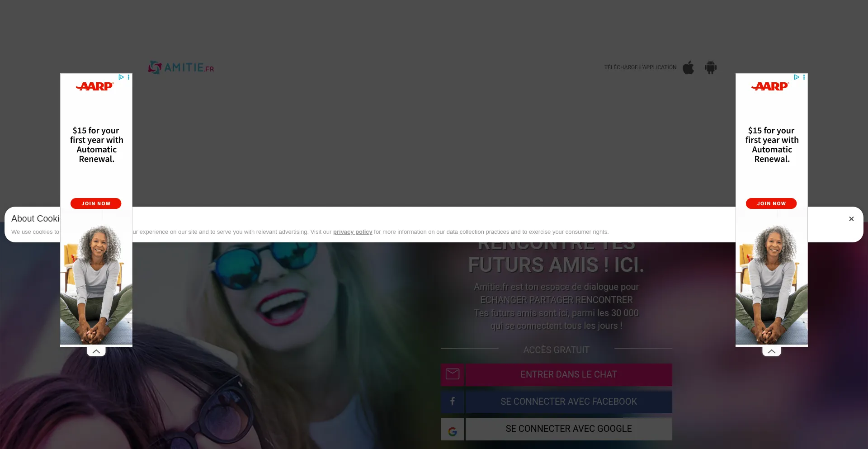Click woman photo in right ad

[x=772, y=285]
